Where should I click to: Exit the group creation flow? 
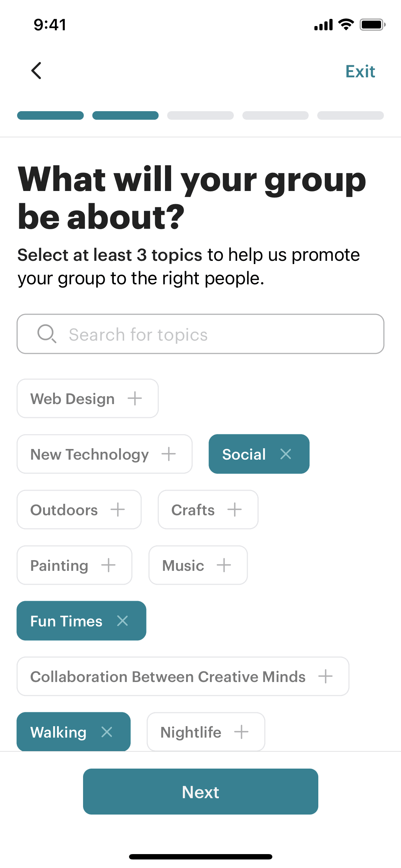point(360,71)
